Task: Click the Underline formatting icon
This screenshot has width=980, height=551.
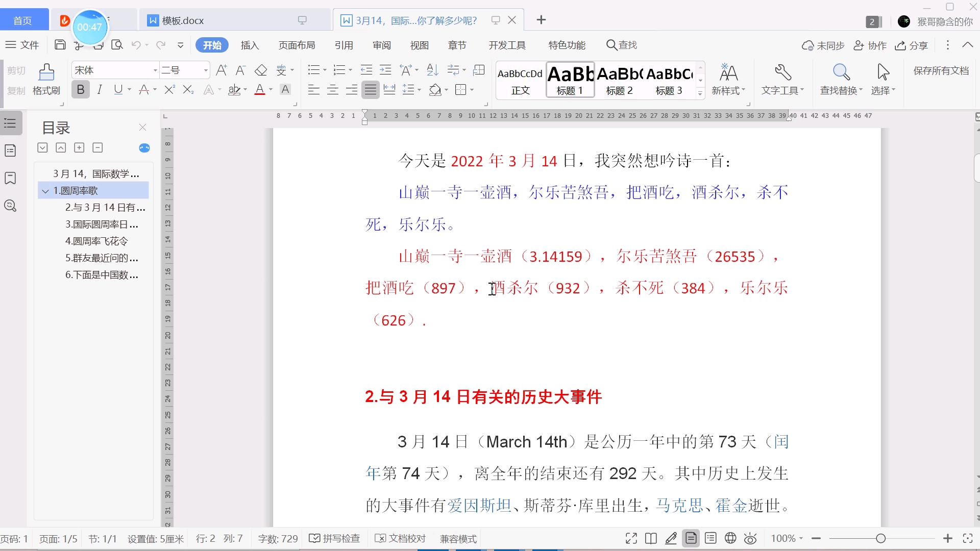Action: pyautogui.click(x=118, y=89)
